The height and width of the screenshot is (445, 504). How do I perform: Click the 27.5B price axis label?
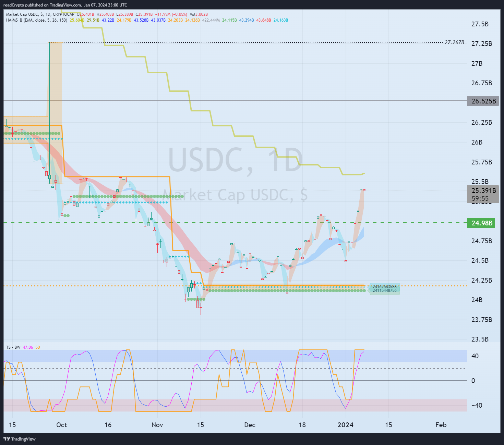[x=480, y=24]
